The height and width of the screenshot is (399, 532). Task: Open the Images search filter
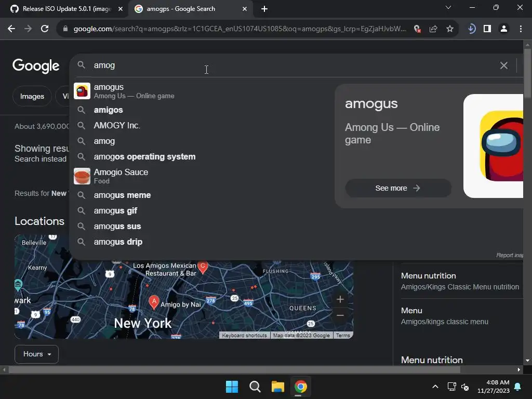click(x=32, y=96)
